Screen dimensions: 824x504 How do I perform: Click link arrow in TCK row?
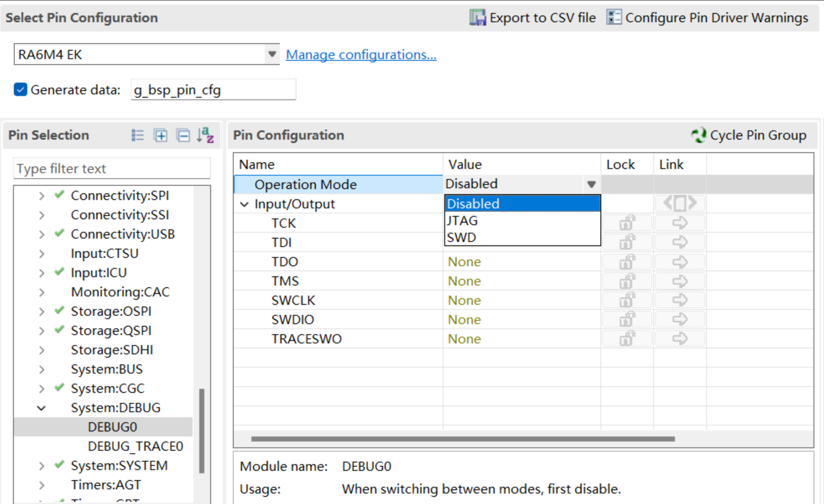[x=680, y=223]
